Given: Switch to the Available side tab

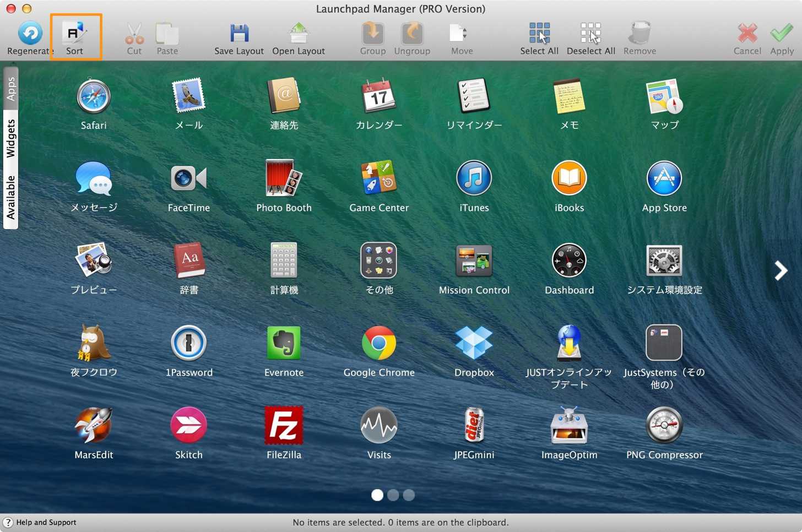Looking at the screenshot, I should pyautogui.click(x=10, y=198).
